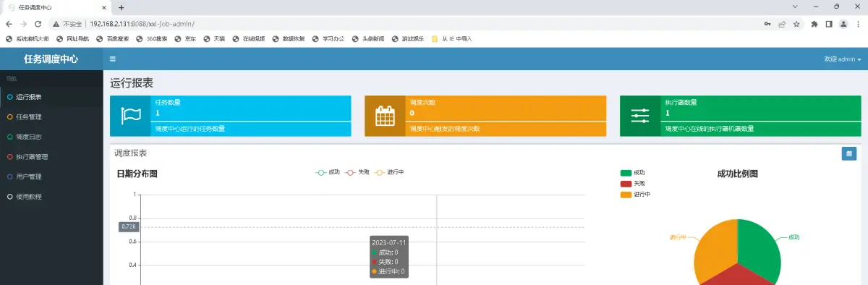868x285 pixels.
Task: Open the 学习办公 bookmark
Action: click(x=328, y=38)
